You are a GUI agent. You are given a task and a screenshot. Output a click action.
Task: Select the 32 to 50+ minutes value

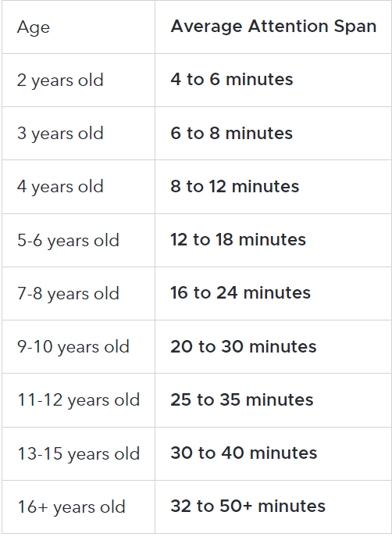(248, 507)
